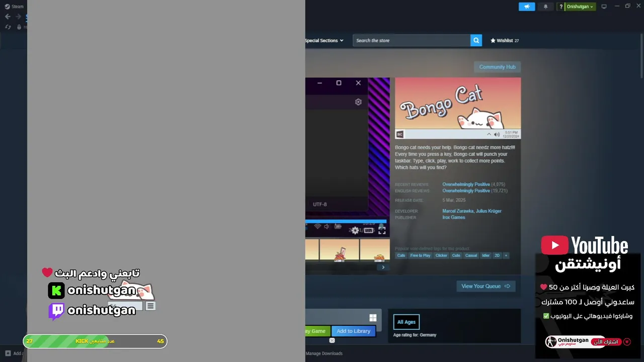Click the red Arabic subscribe button
This screenshot has height=362, width=644.
point(605,342)
